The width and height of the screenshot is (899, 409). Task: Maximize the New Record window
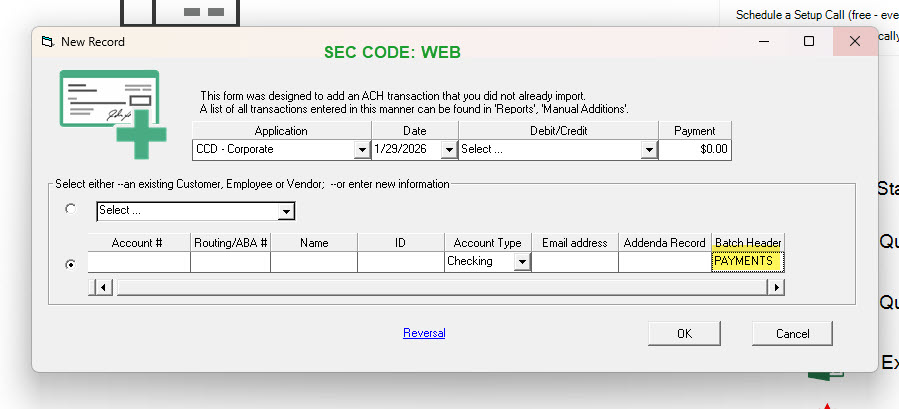[x=808, y=41]
